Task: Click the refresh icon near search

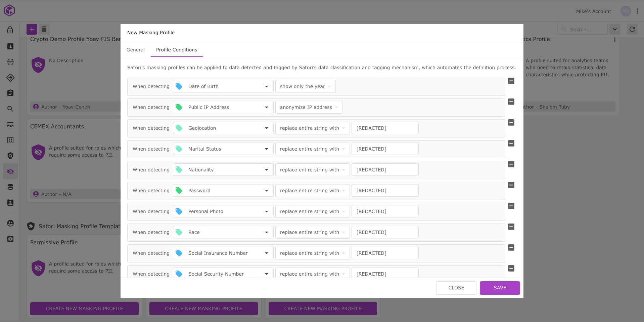Action: (x=632, y=29)
